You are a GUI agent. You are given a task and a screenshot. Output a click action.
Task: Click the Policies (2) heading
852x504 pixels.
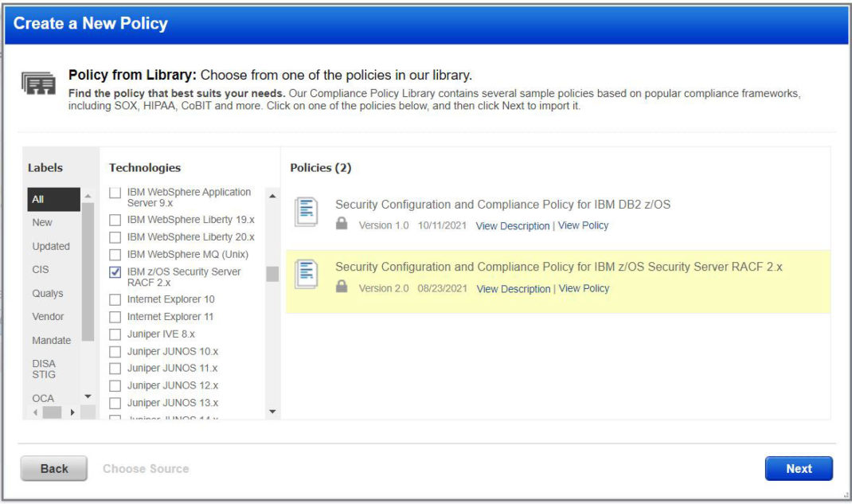[321, 168]
